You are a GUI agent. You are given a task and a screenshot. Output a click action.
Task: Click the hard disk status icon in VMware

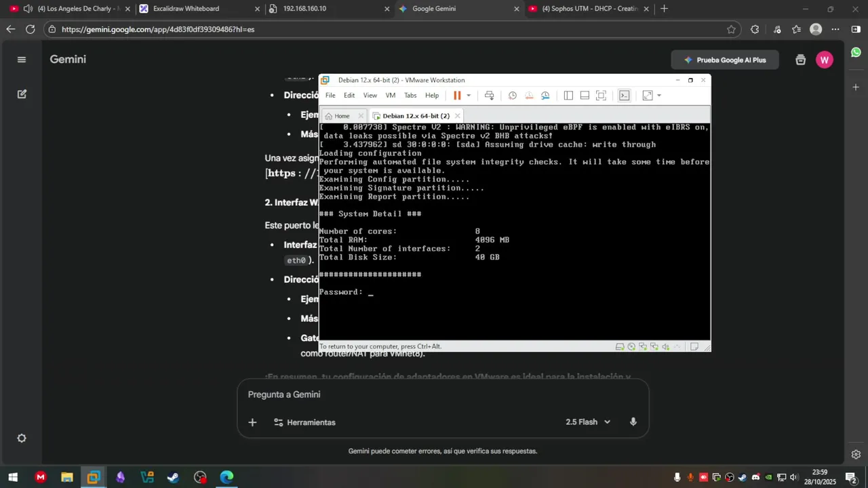coord(620,346)
